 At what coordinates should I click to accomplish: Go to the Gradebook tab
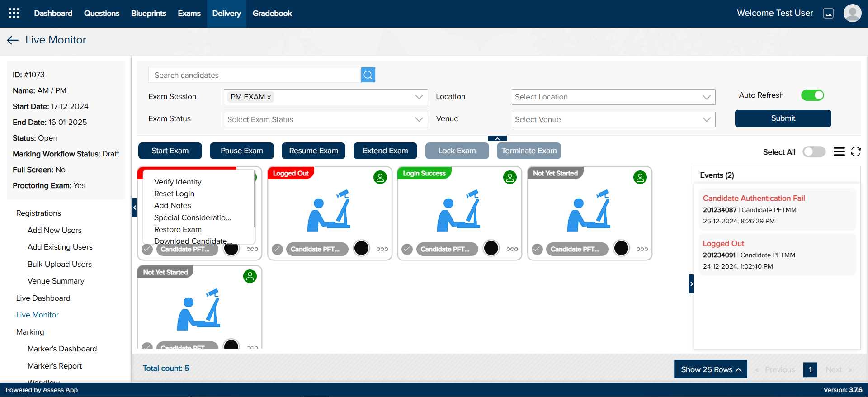pyautogui.click(x=272, y=14)
